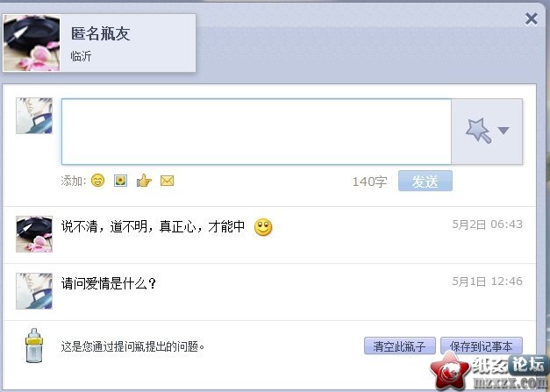This screenshot has width=550, height=392.
Task: Insert a picture using the photo icon
Action: pos(121,181)
